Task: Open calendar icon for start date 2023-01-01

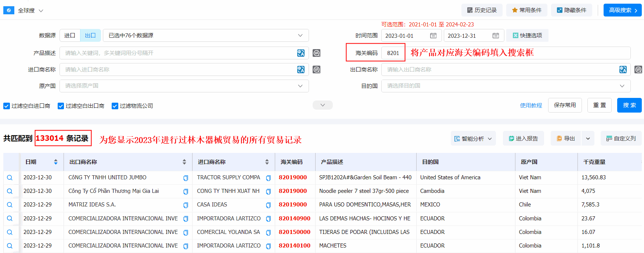Action: click(x=433, y=36)
